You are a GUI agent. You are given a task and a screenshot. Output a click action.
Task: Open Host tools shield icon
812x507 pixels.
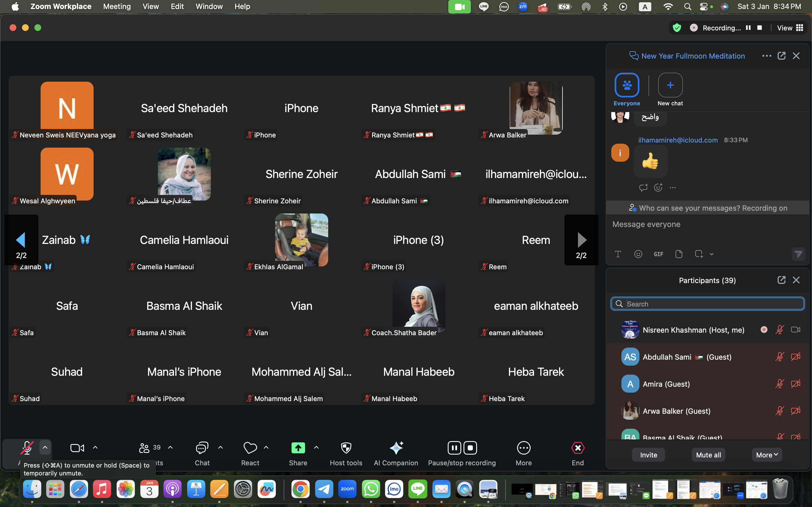coord(346,448)
